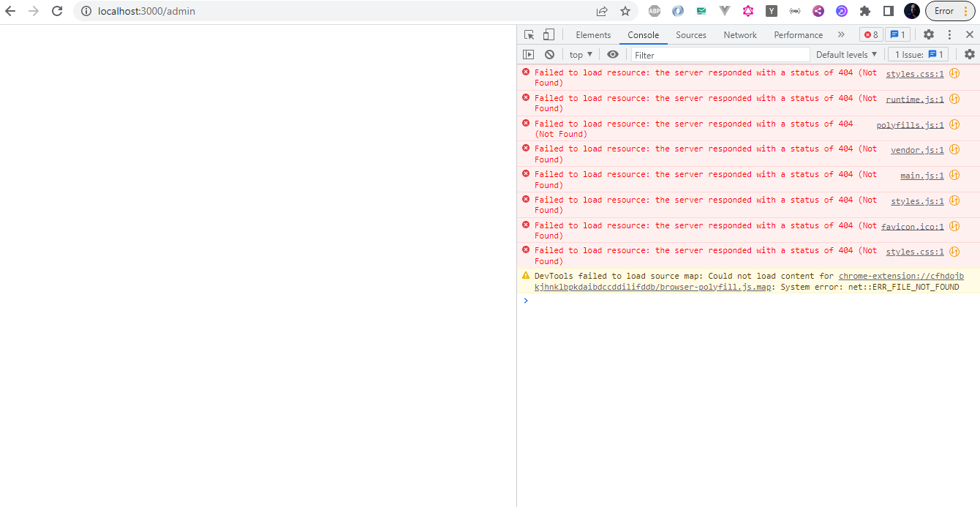980x507 pixels.
Task: Click inside the console Filter field
Action: pos(720,54)
